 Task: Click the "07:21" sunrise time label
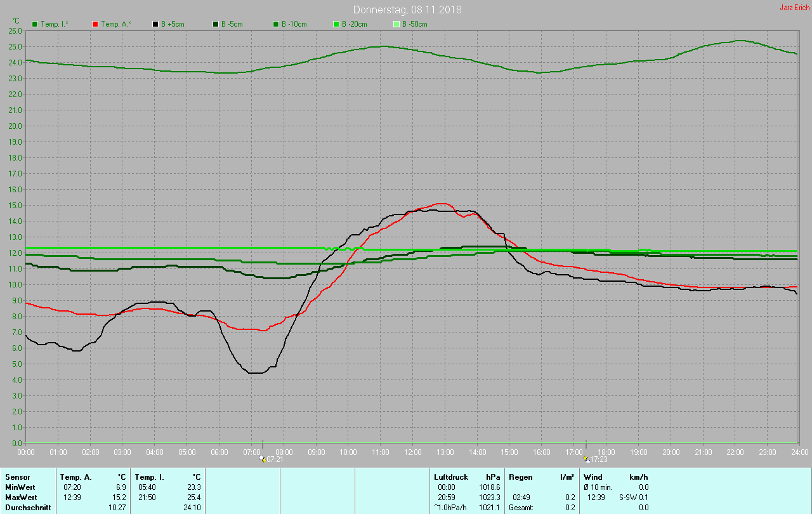275,459
